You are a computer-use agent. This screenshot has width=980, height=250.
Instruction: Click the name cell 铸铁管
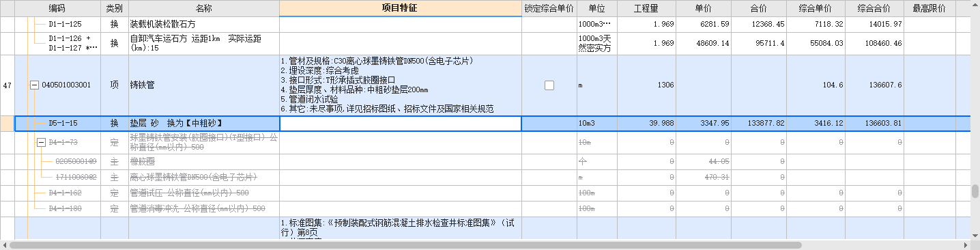tap(204, 85)
